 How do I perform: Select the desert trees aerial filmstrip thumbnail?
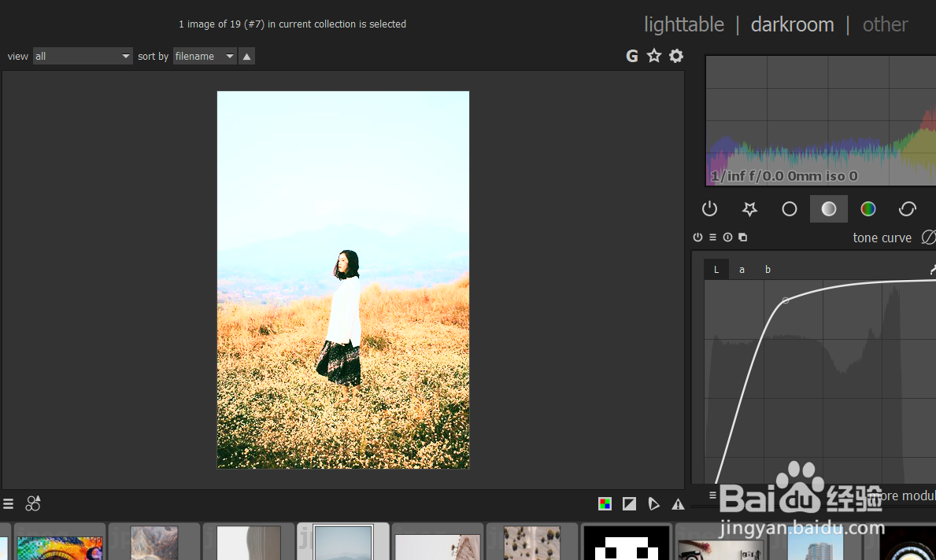(532, 543)
